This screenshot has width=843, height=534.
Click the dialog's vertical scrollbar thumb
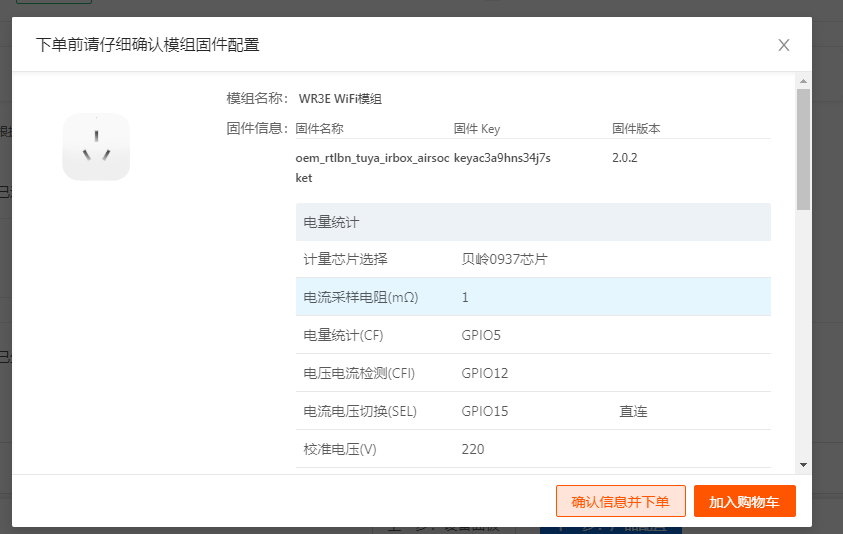[803, 150]
